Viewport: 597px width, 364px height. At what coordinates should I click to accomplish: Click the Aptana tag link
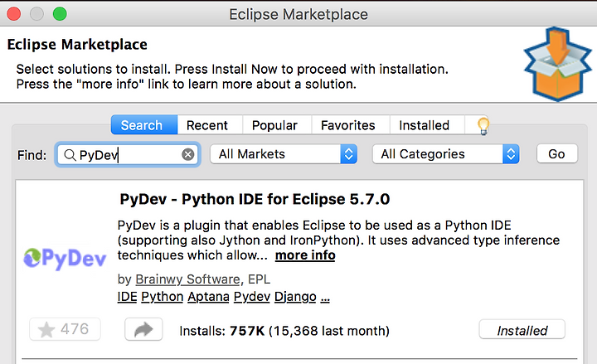[x=209, y=297]
